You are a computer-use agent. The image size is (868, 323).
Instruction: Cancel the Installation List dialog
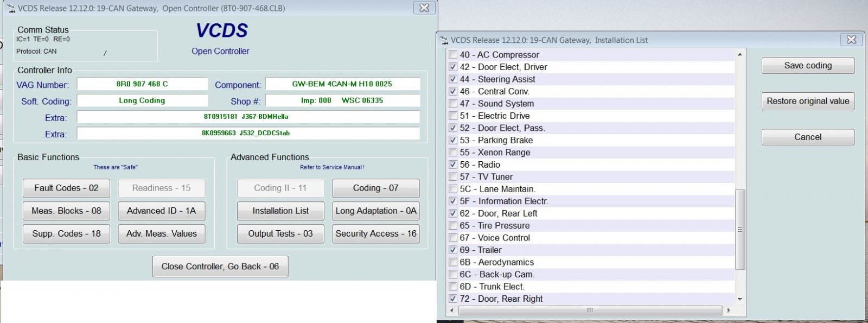point(808,137)
